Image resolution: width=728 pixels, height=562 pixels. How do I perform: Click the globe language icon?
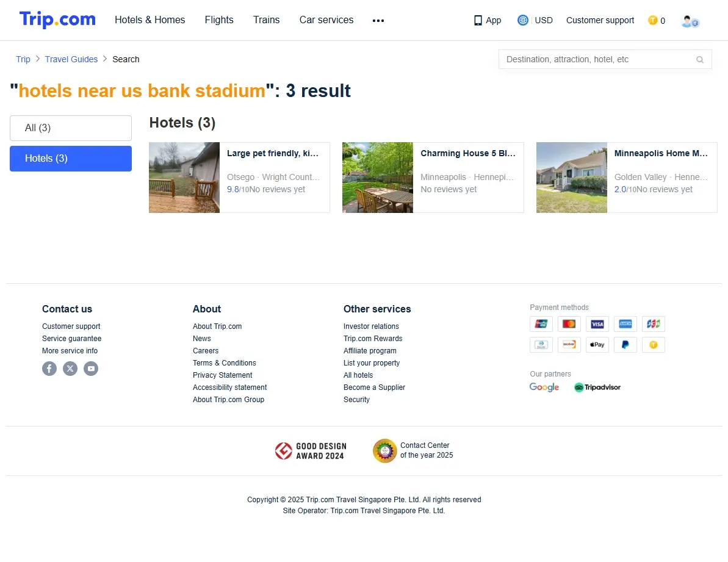click(523, 20)
